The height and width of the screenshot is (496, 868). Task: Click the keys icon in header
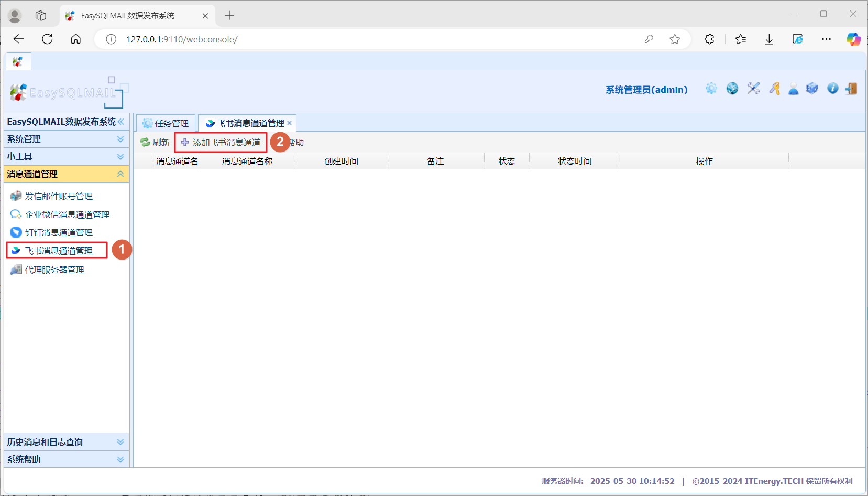[x=775, y=89]
